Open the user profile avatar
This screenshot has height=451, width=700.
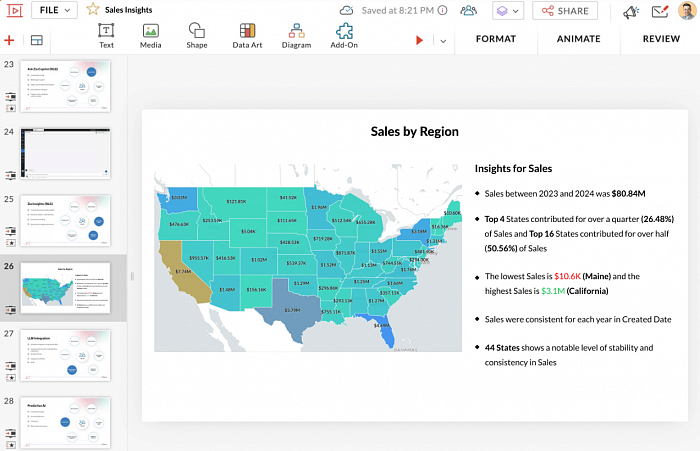tap(687, 10)
